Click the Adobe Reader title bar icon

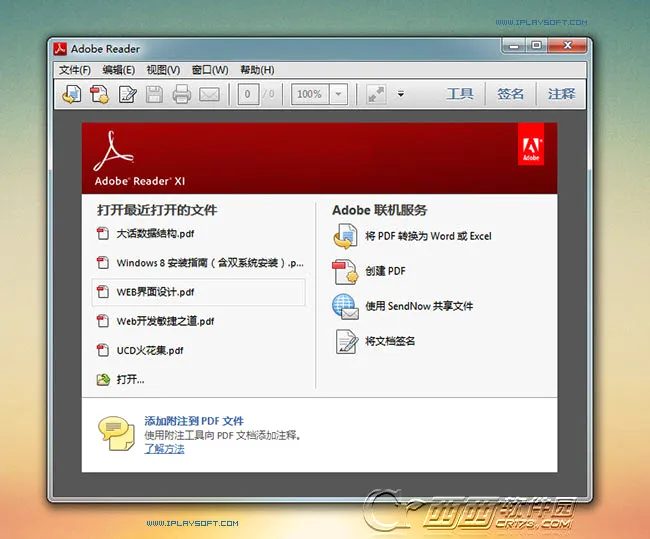click(60, 49)
